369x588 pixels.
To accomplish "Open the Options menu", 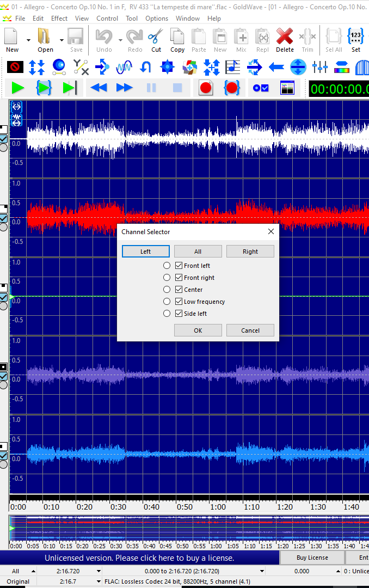I will (x=157, y=18).
